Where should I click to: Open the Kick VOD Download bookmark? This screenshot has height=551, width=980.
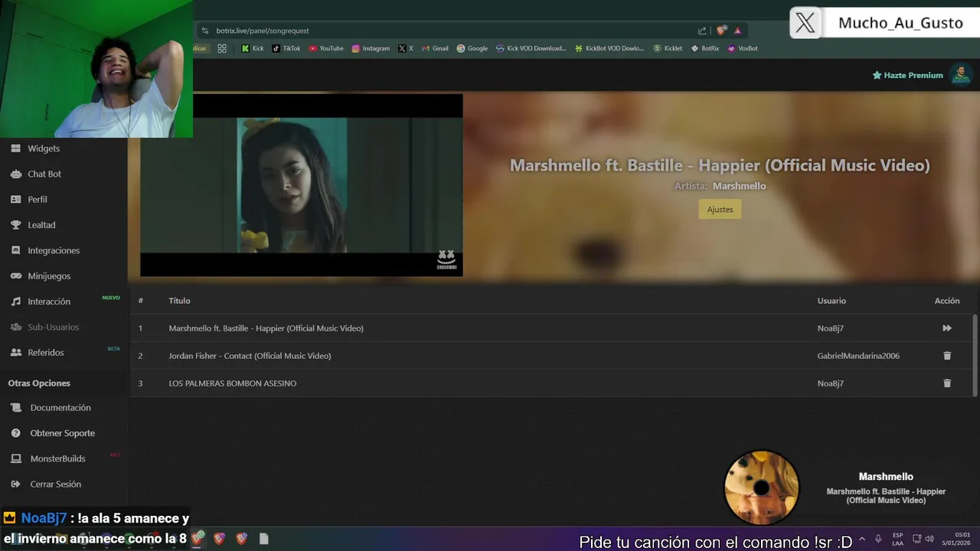click(531, 48)
